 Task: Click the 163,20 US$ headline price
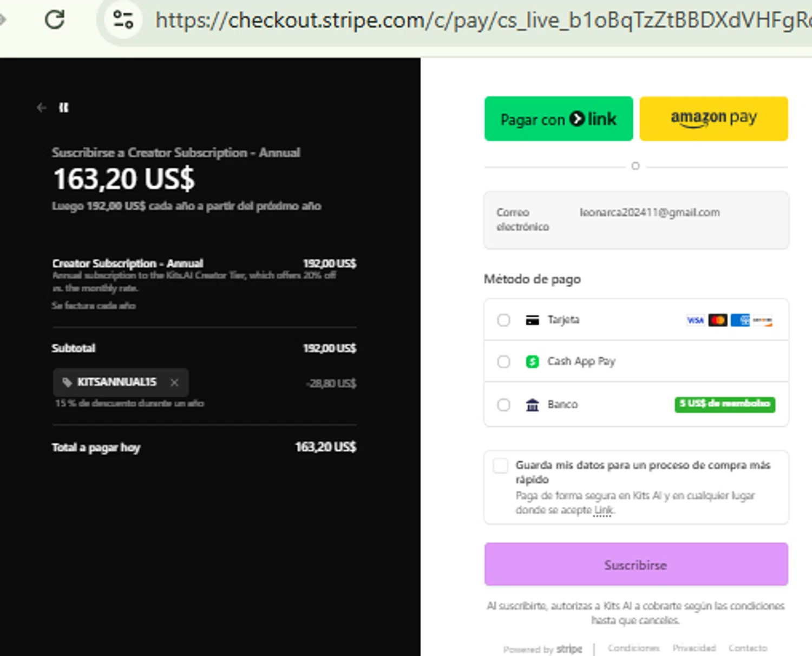(124, 179)
